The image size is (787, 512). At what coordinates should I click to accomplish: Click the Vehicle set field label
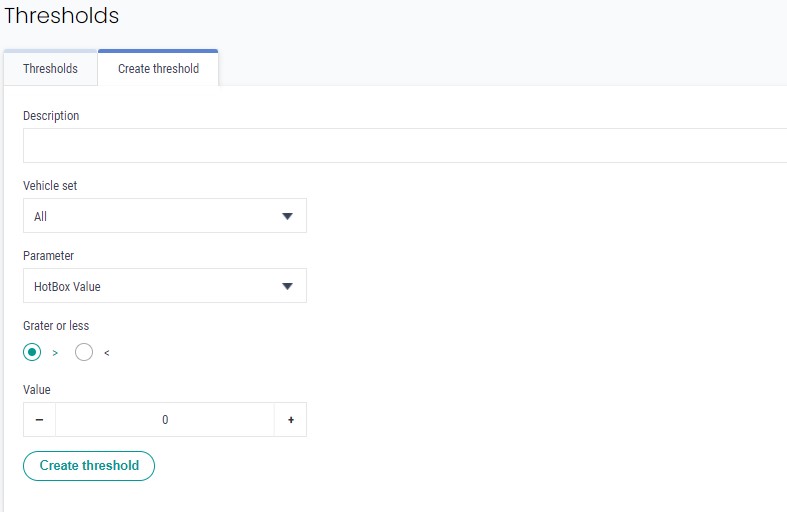point(50,186)
